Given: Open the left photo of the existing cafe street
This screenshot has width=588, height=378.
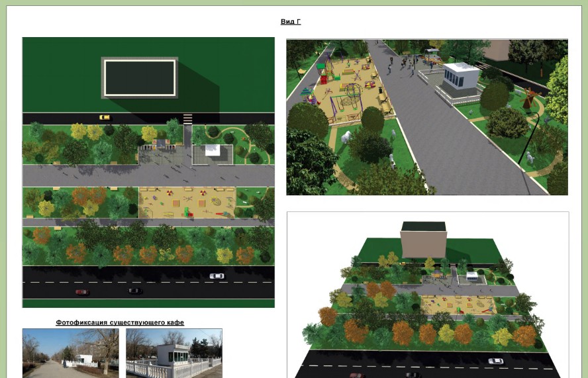Looking at the screenshot, I should 70,353.
